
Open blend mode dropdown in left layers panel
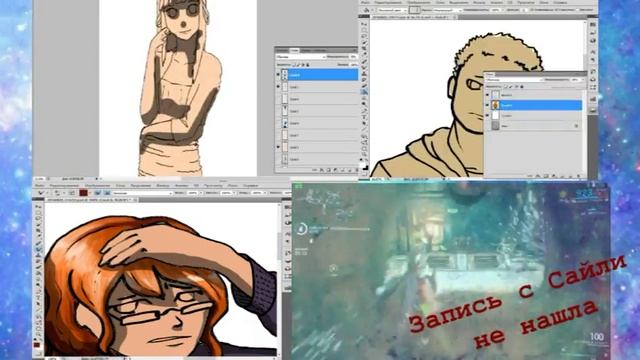click(301, 57)
